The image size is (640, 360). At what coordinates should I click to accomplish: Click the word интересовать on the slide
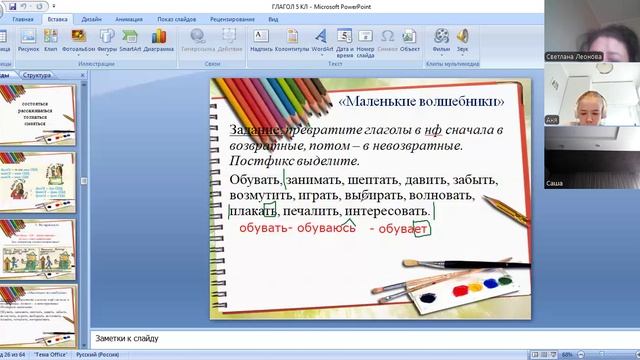pyautogui.click(x=387, y=211)
